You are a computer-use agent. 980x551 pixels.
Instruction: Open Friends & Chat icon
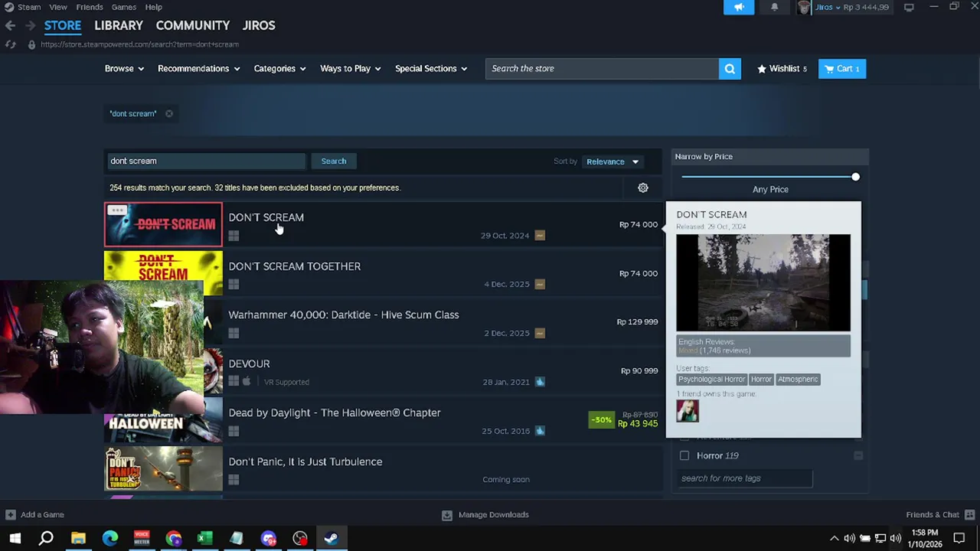(x=969, y=515)
